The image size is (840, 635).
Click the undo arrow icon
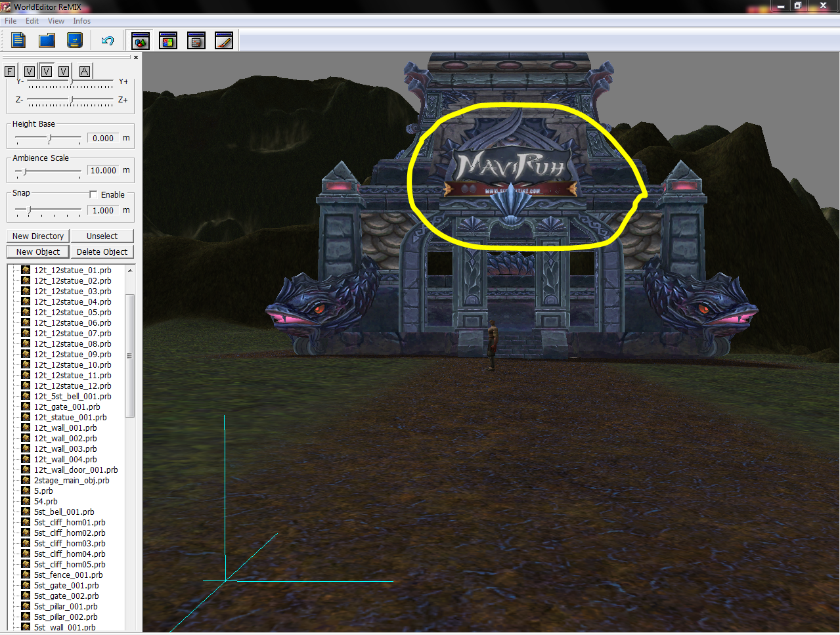click(x=108, y=41)
